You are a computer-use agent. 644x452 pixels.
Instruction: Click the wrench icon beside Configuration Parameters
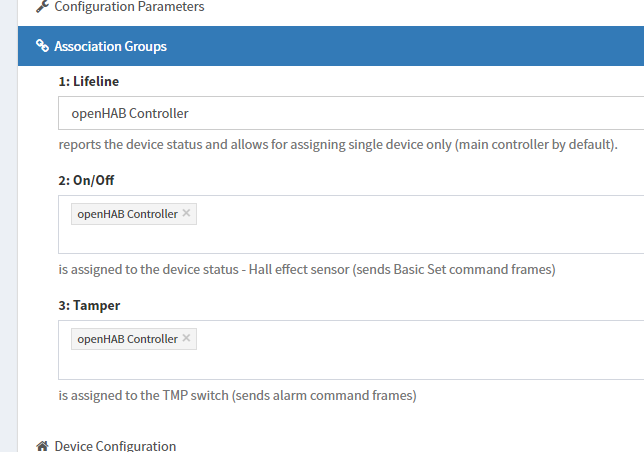pos(41,7)
